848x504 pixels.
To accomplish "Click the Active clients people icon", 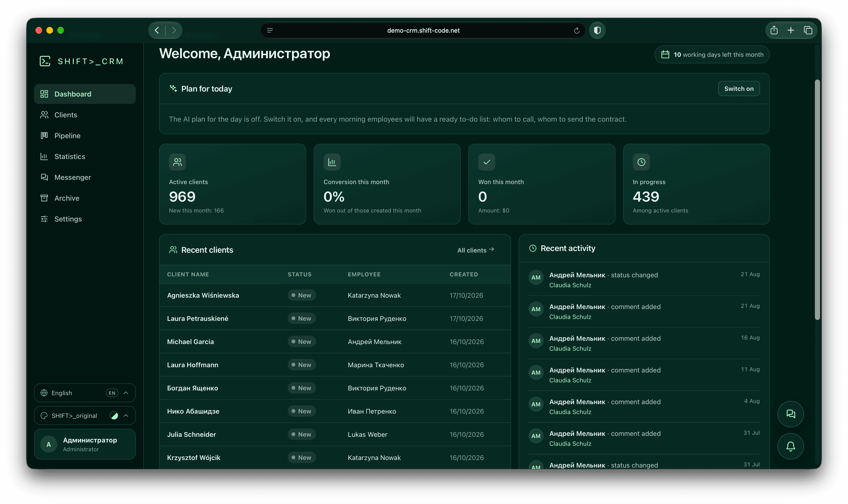I will [x=177, y=162].
